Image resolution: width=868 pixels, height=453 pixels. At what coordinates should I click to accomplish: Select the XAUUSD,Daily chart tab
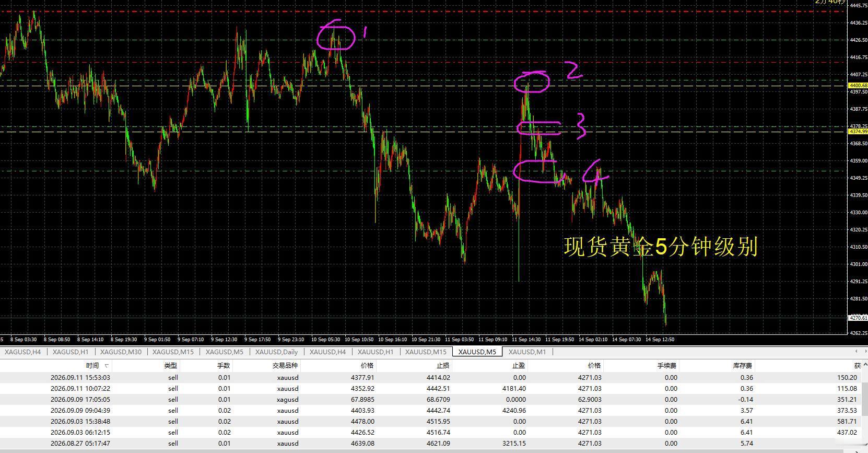pos(276,352)
